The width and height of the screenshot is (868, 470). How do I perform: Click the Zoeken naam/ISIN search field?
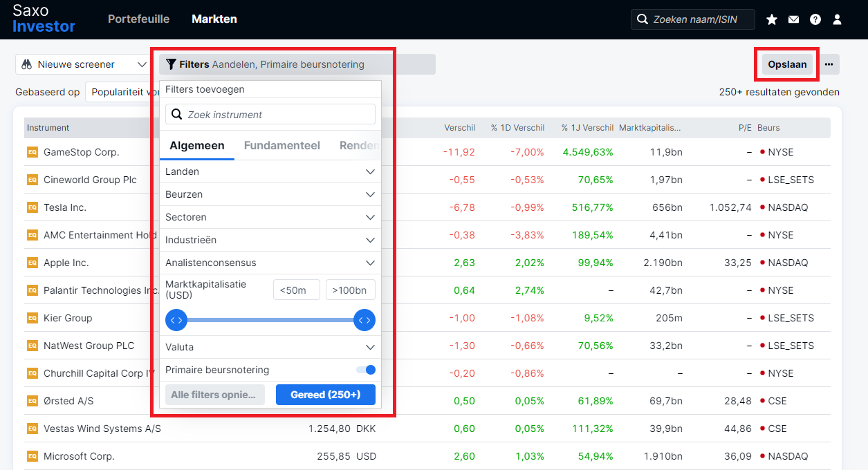coord(693,19)
